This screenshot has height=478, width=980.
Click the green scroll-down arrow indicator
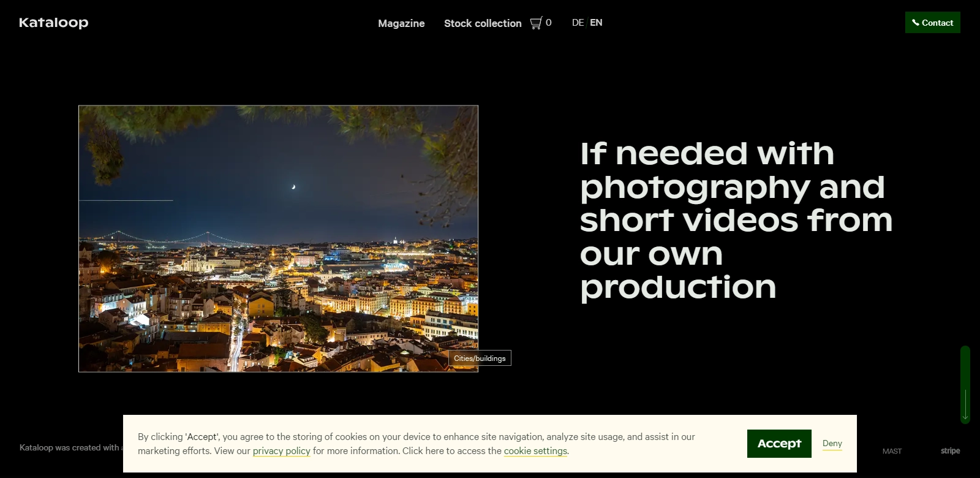click(x=965, y=385)
